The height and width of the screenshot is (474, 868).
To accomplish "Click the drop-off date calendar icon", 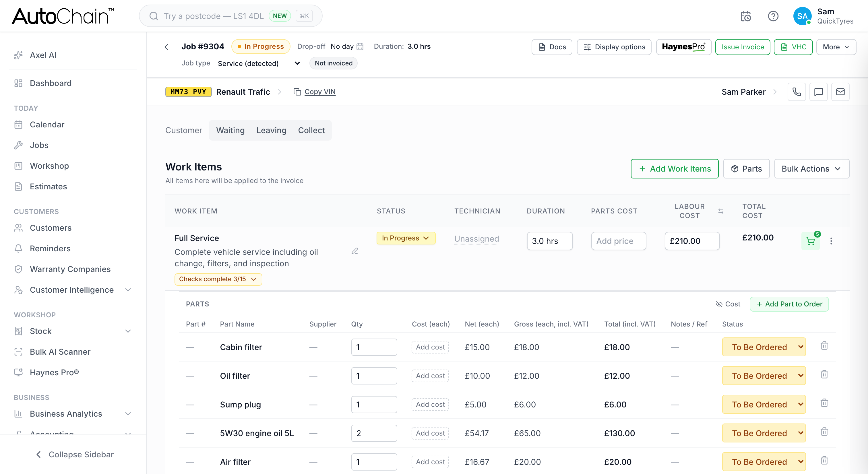I will click(360, 46).
